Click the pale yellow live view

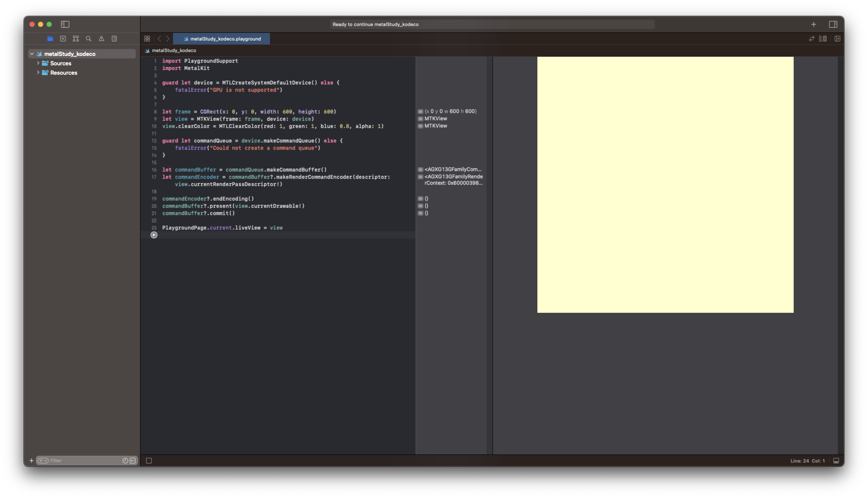(x=665, y=185)
